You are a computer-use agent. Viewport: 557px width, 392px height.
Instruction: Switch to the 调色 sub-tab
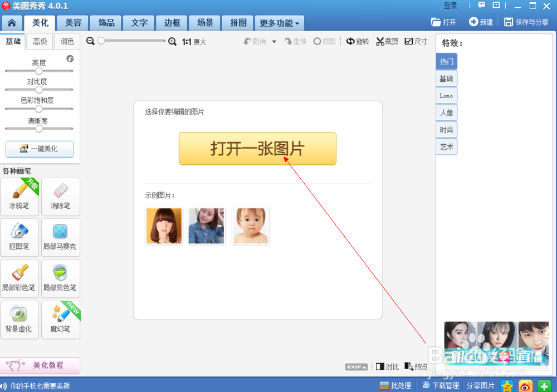coord(67,41)
